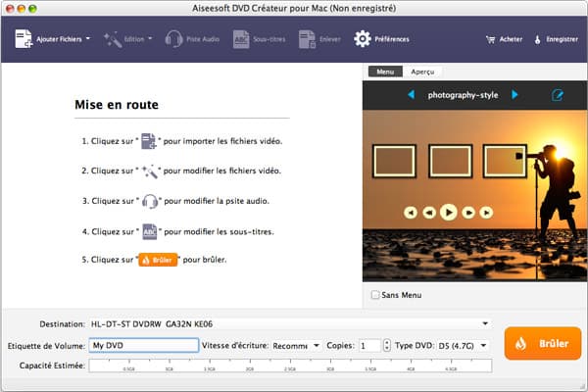Image resolution: width=588 pixels, height=392 pixels.
Task: Select the Piste Audio headphones icon
Action: pyautogui.click(x=174, y=39)
